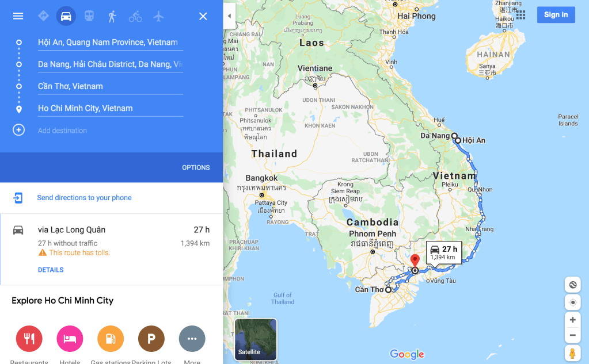589x364 pixels.
Task: Select the flights travel mode
Action: point(158,16)
